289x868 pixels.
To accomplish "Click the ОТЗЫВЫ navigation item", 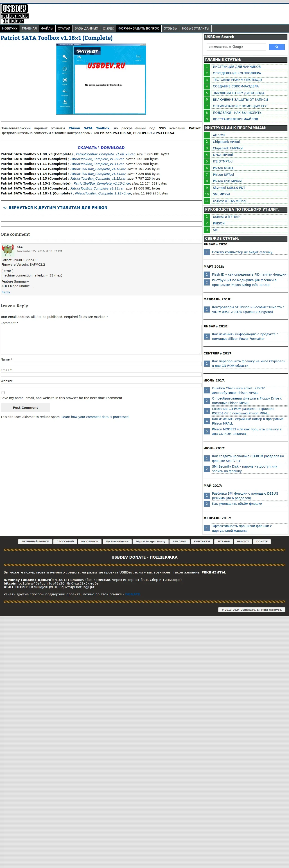I will [x=170, y=29].
